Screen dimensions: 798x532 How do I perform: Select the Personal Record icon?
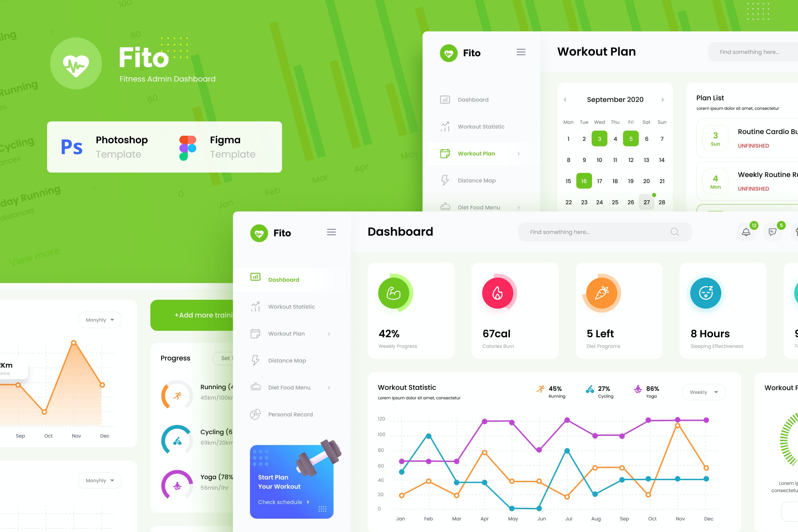[256, 414]
